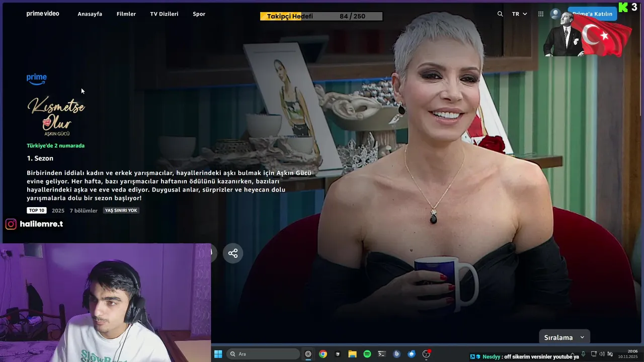
Task: Select the 1. Sezon season label
Action: (x=40, y=158)
